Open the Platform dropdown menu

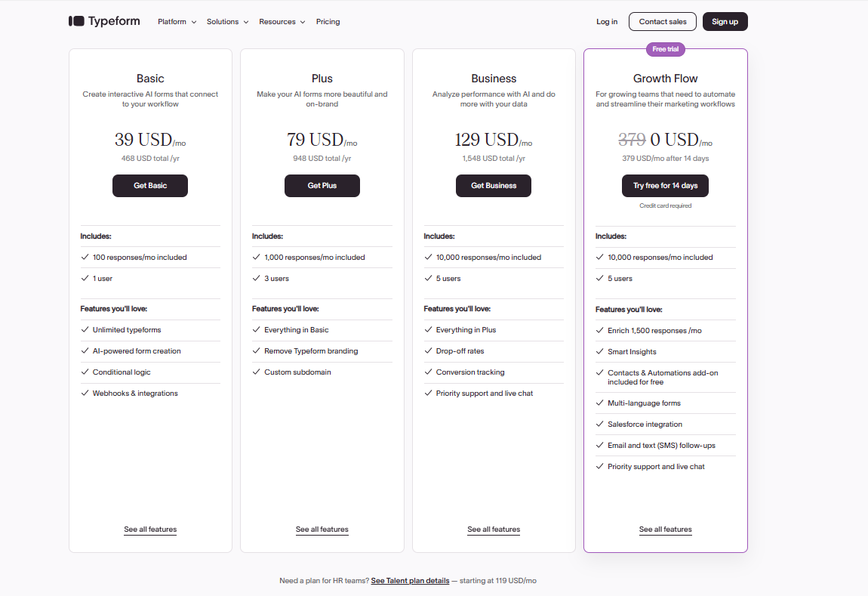[x=177, y=22]
